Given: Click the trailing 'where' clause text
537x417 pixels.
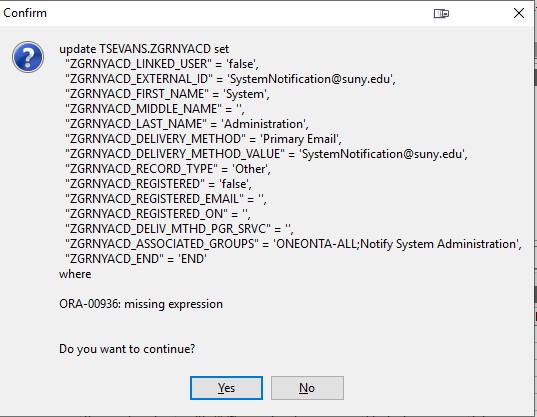Looking at the screenshot, I should point(75,274).
